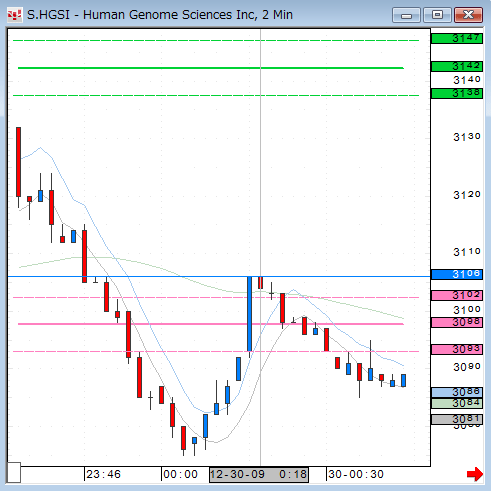The width and height of the screenshot is (491, 491).
Task: Click the white square box at bottom-left corner
Action: pyautogui.click(x=14, y=472)
